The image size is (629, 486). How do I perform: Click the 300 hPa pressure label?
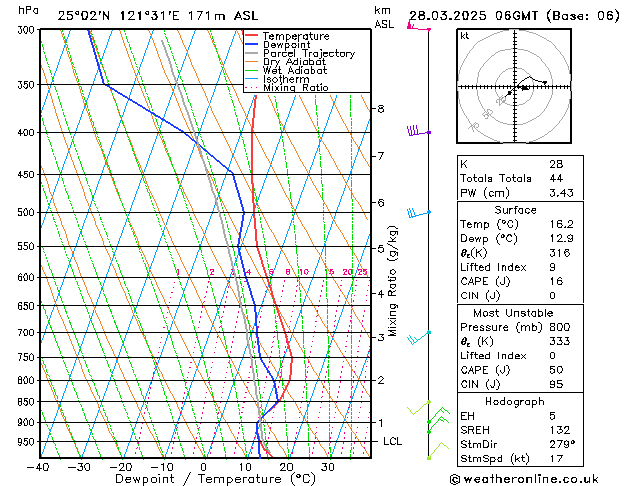(28, 30)
